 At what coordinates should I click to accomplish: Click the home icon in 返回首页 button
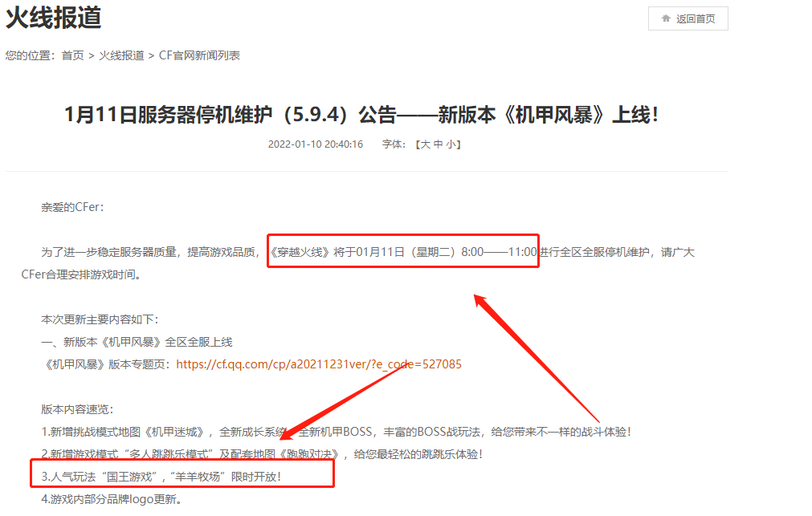pyautogui.click(x=666, y=18)
